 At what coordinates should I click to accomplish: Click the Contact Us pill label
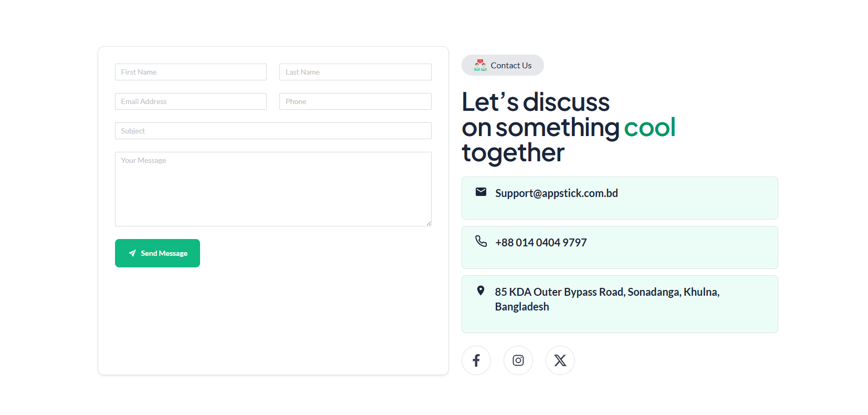[x=511, y=66]
